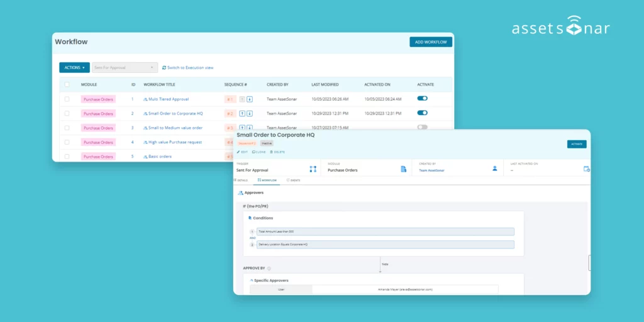
Task: Move Multi Tiered Approval down in sequence
Action: coord(250,99)
